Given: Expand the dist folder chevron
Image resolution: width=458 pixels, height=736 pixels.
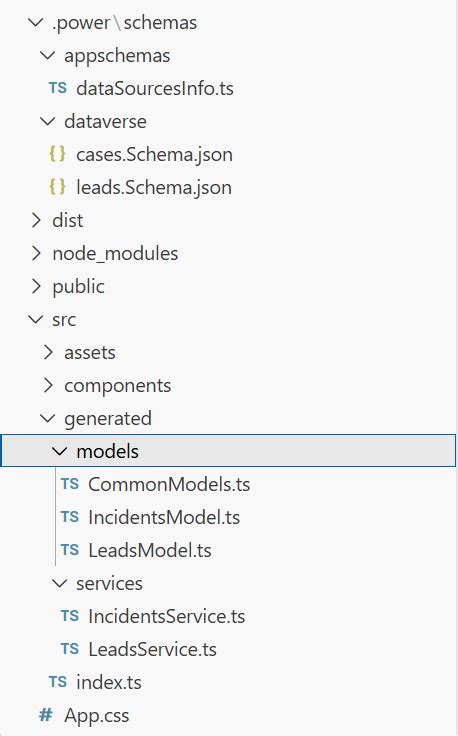Looking at the screenshot, I should click(36, 220).
